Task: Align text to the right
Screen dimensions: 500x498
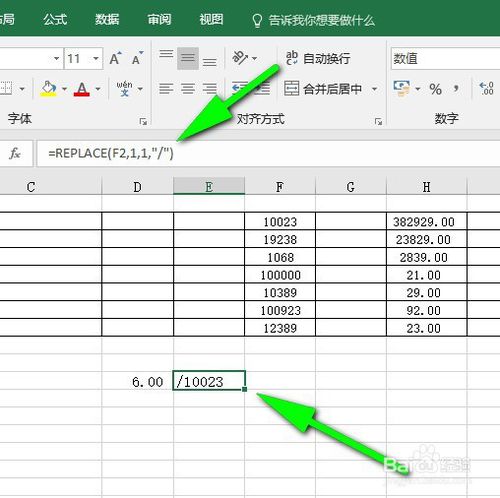Action: click(210, 89)
